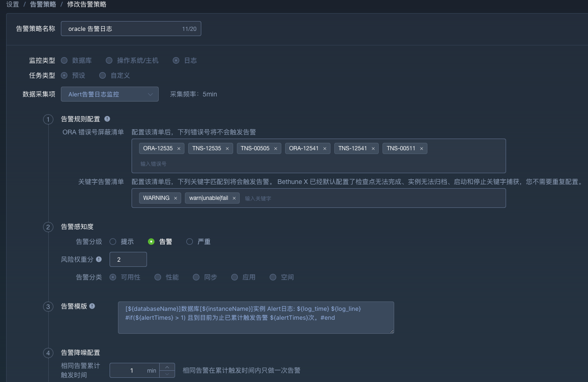Navigate to 设置 via the breadcrumb
The image size is (588, 382).
(13, 4)
